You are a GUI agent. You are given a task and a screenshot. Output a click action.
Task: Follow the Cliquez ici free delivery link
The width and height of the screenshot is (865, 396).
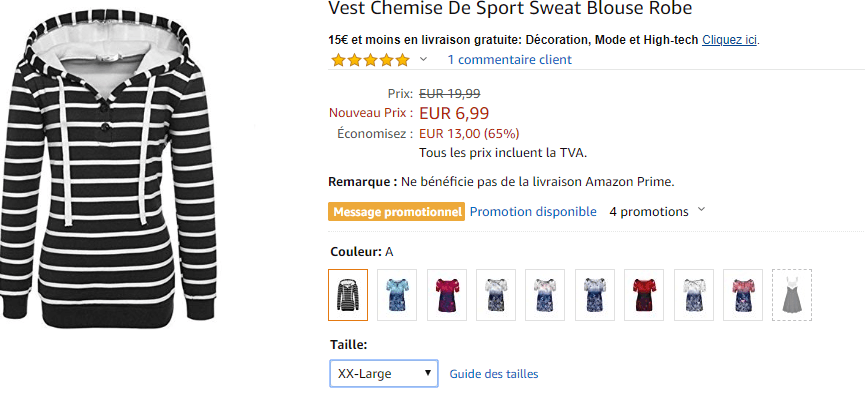[730, 40]
